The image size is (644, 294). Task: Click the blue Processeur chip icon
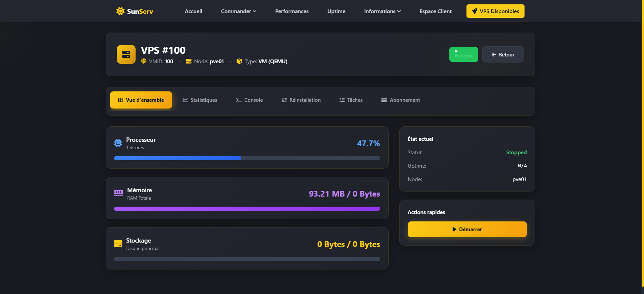pos(118,143)
